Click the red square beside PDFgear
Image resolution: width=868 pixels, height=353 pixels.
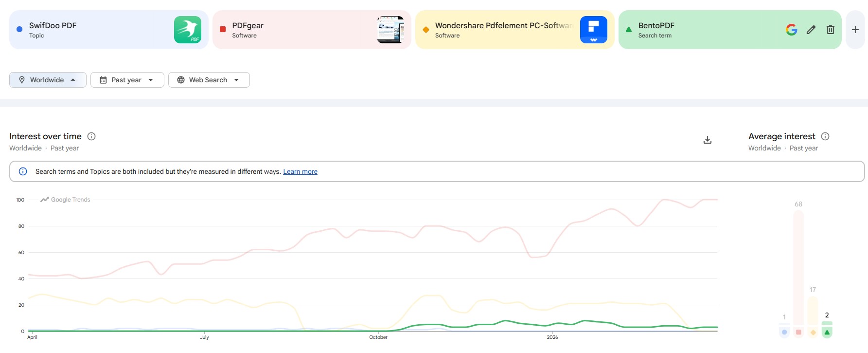(x=223, y=29)
